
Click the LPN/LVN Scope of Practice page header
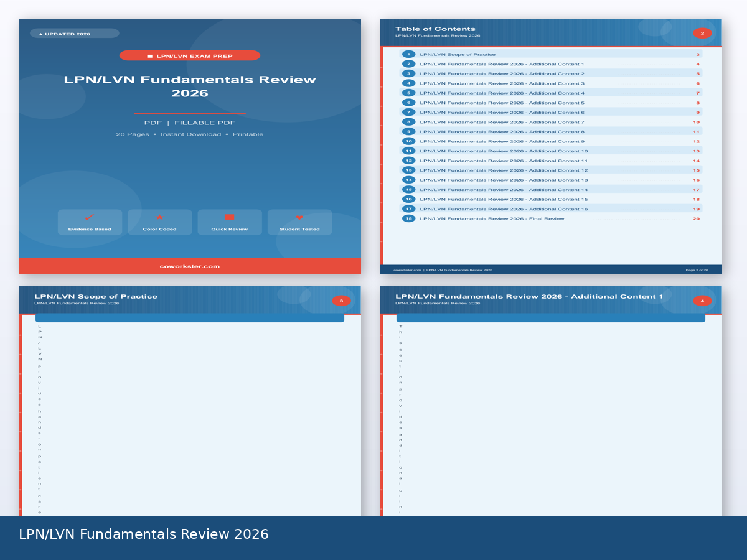[96, 297]
